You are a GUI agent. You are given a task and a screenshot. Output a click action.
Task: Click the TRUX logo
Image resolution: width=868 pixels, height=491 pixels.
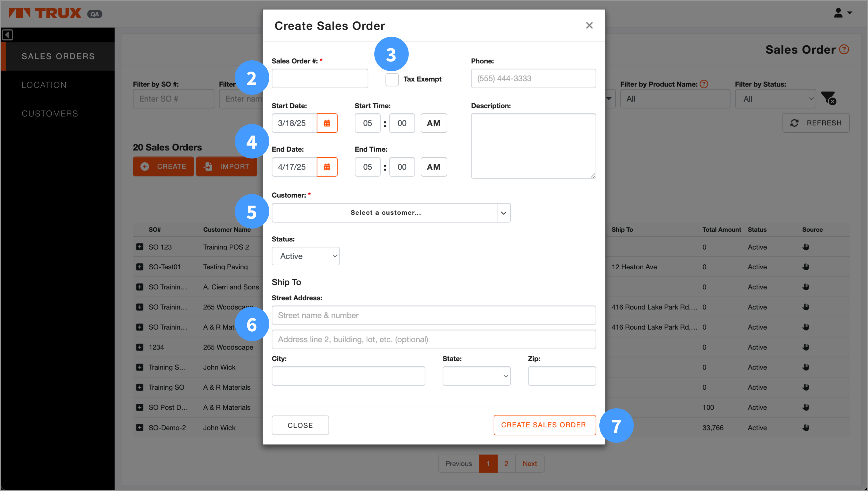(x=45, y=13)
